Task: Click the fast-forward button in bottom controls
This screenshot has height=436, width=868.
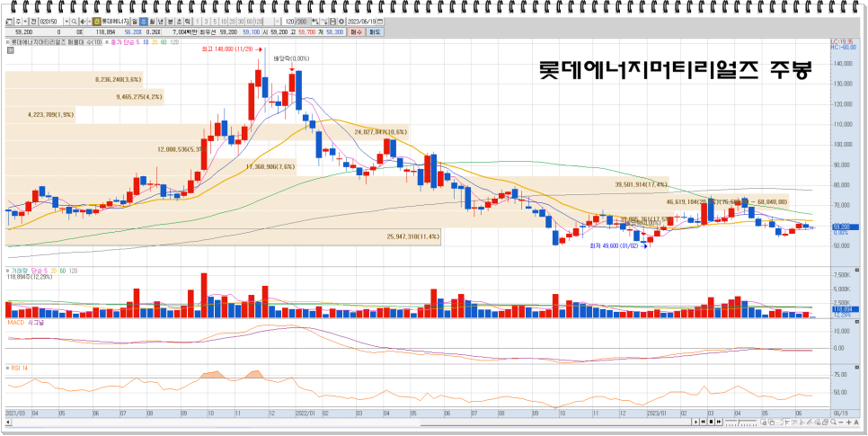Action: (x=719, y=422)
